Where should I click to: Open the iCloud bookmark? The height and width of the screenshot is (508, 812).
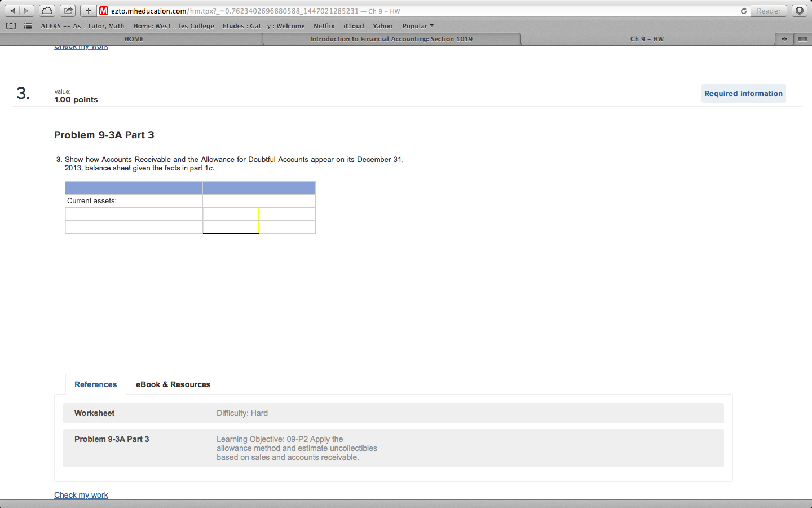coord(354,26)
